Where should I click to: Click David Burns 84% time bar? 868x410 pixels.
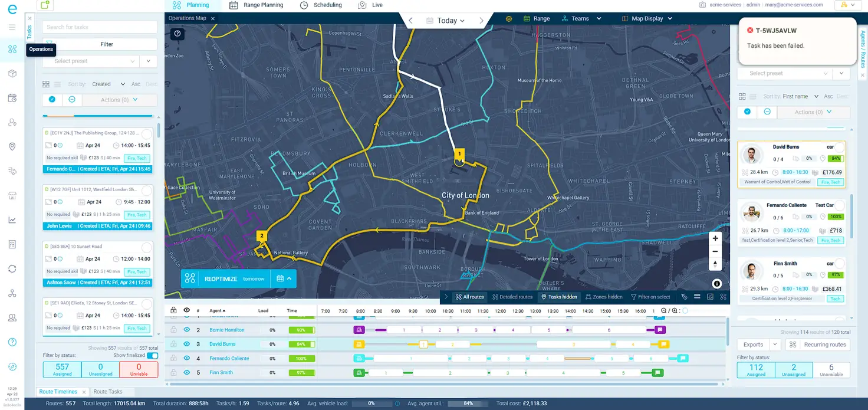click(x=302, y=344)
